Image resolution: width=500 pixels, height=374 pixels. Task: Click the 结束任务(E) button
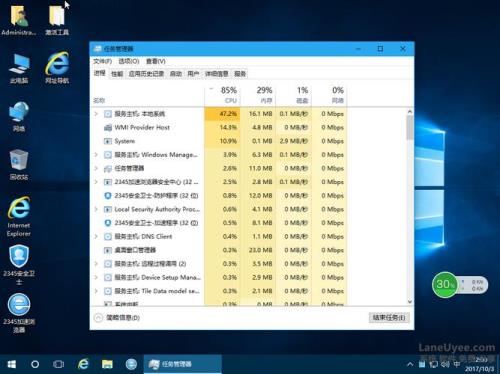pyautogui.click(x=389, y=318)
